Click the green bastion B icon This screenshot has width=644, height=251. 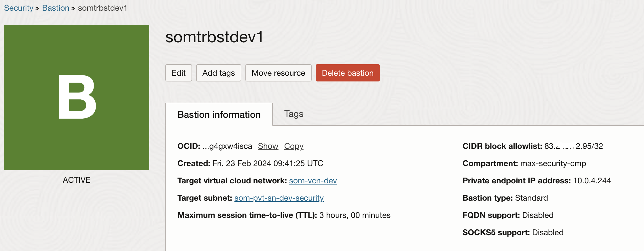tap(77, 97)
